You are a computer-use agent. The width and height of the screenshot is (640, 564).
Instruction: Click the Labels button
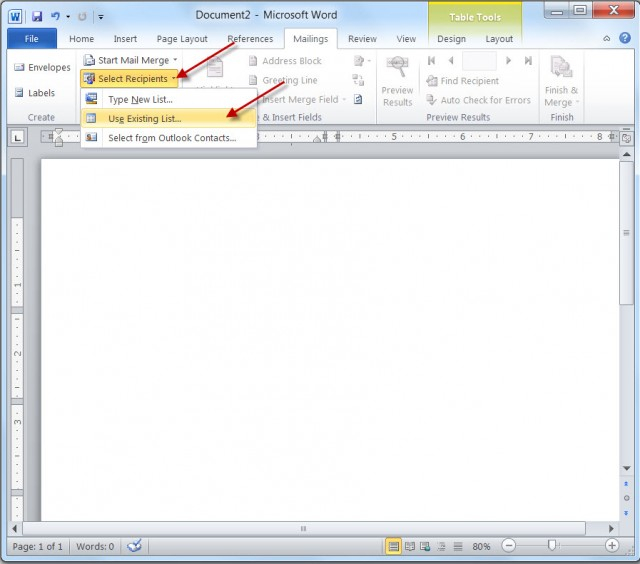35,93
